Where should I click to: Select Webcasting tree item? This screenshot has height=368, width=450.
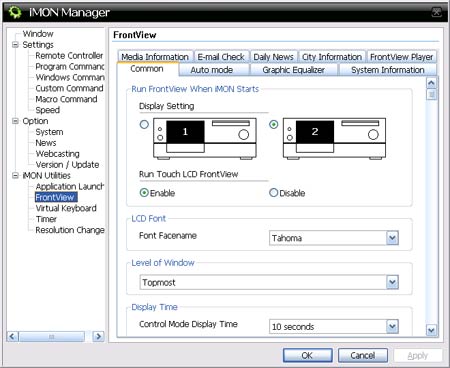click(57, 154)
